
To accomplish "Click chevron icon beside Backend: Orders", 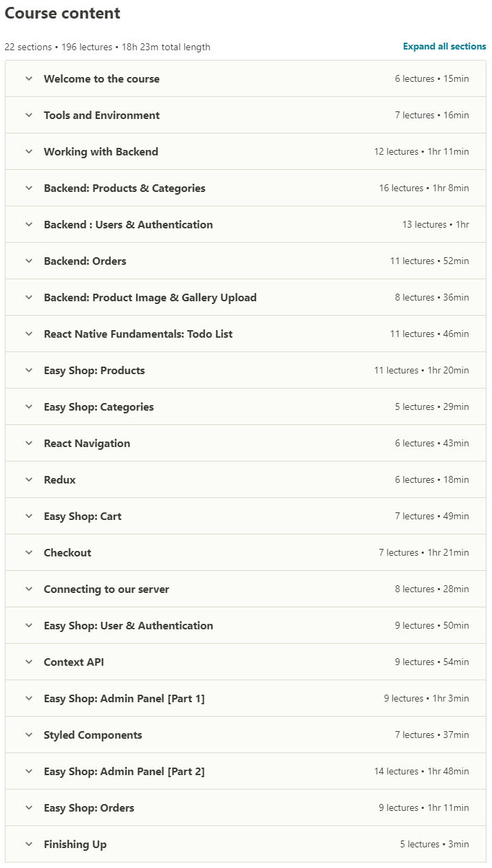I will 29,261.
